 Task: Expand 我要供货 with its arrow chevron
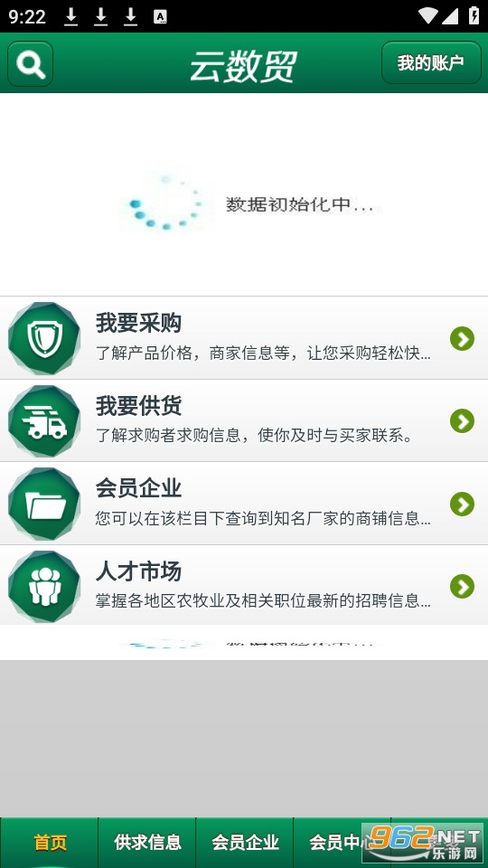click(462, 421)
